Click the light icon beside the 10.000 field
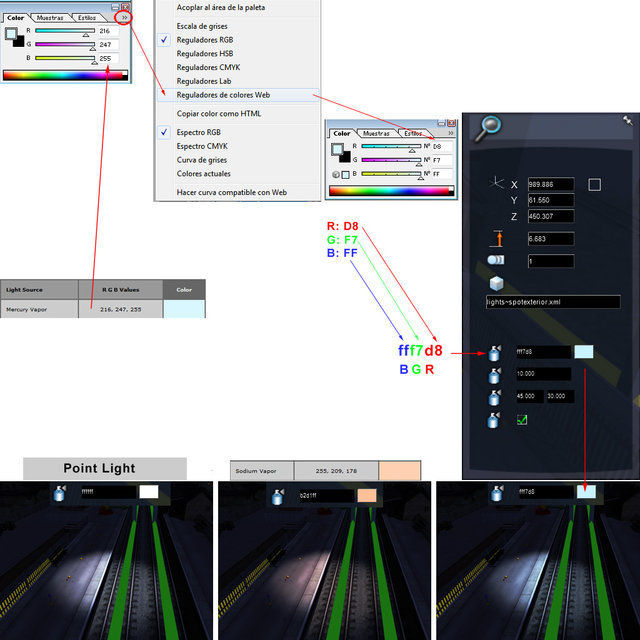 495,375
